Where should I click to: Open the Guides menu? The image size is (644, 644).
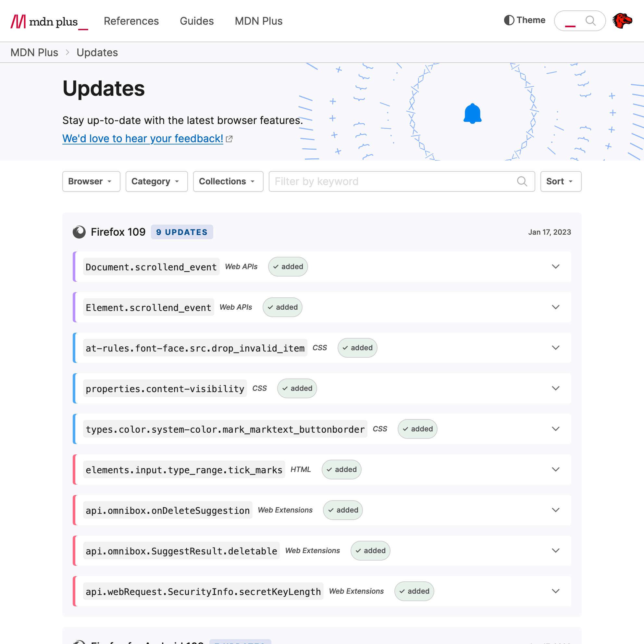click(197, 21)
